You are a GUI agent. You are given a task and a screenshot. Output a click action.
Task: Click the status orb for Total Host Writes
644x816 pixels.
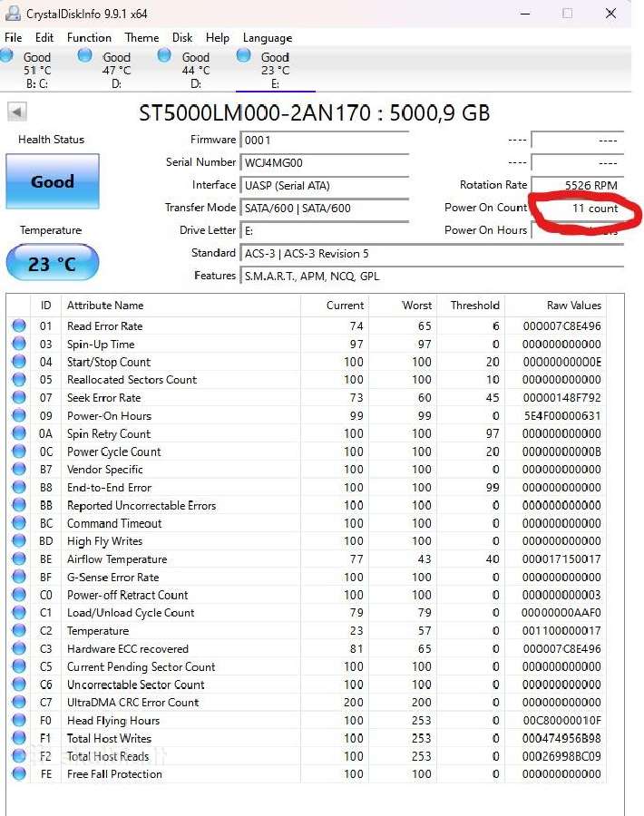pyautogui.click(x=19, y=738)
